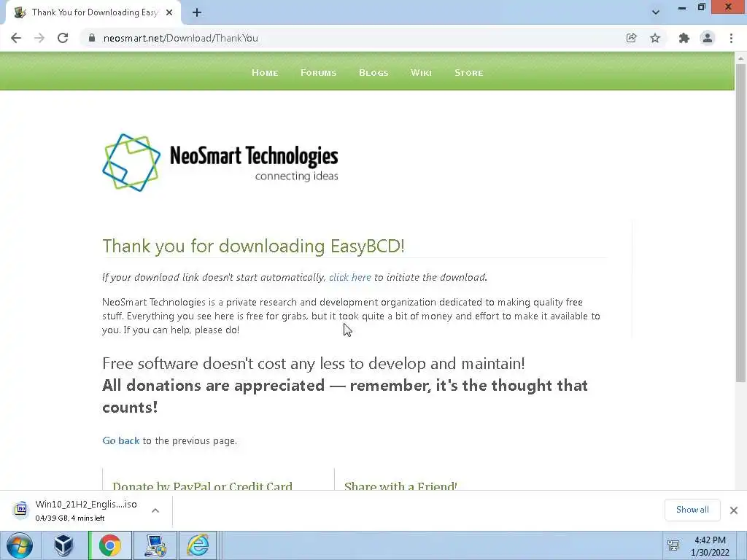
Task: Click the scrollbar up arrow
Action: [x=740, y=58]
